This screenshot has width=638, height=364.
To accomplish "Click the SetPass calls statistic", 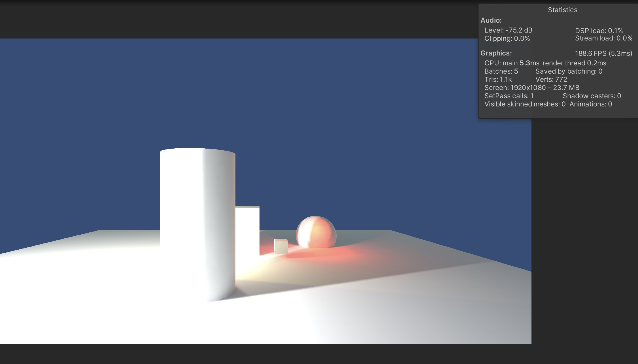I will 509,96.
